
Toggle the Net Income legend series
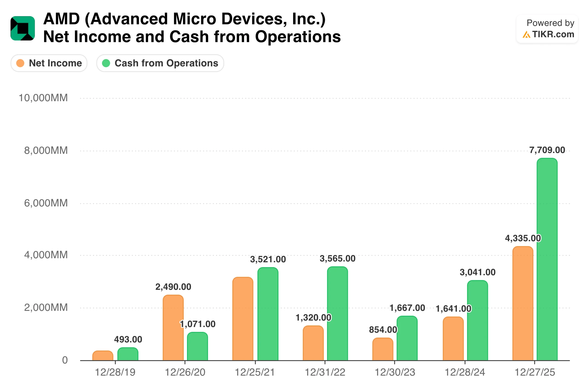tap(49, 63)
